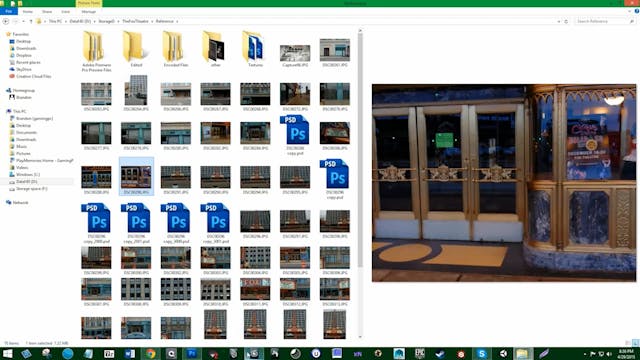This screenshot has height=360, width=640.
Task: Click the This PC breadcrumb segment
Action: click(56, 21)
